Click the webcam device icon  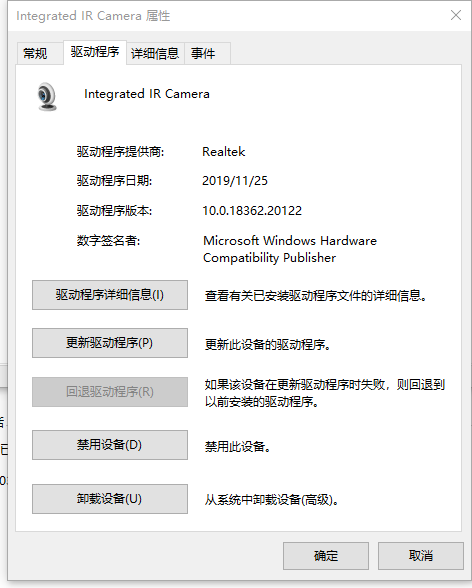[47, 96]
